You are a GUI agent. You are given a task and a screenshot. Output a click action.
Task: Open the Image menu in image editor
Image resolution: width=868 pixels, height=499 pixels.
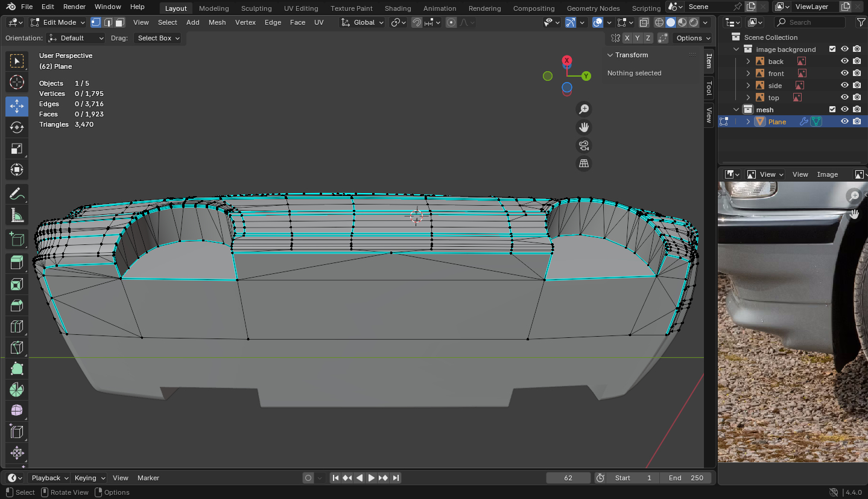pos(828,174)
